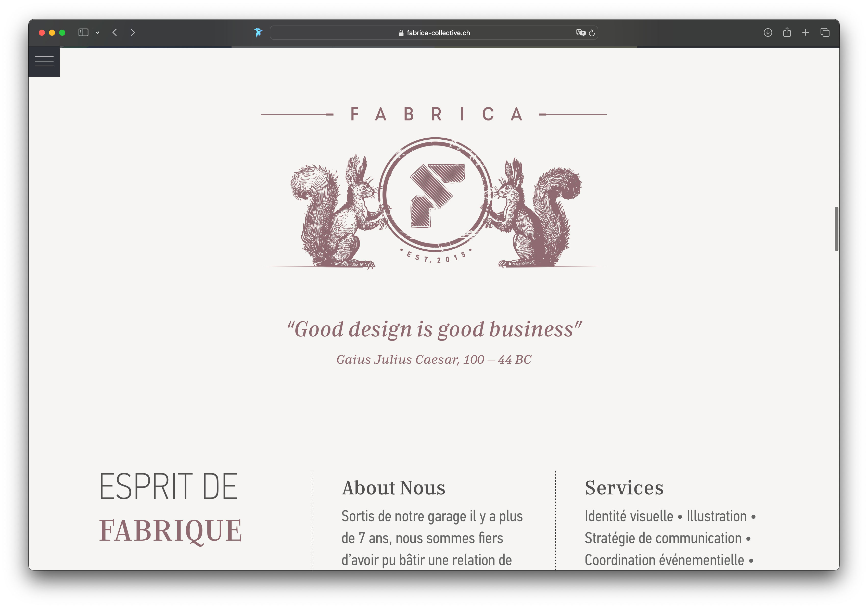
Task: Click the blue bird extension icon
Action: (x=258, y=32)
